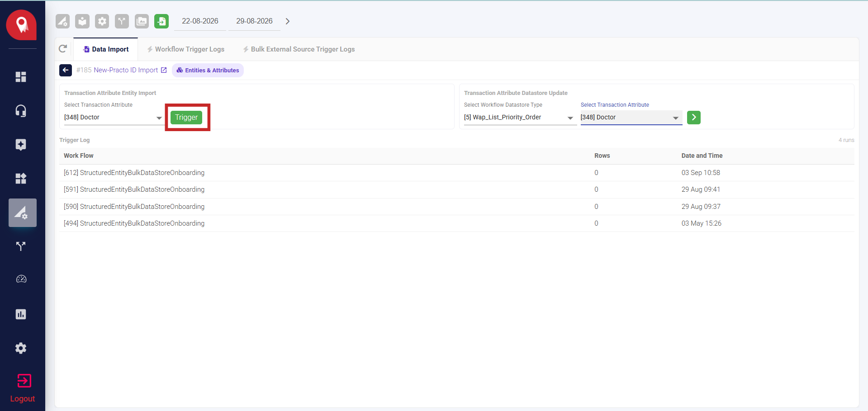Open the bar chart reports icon in sidebar
Screen dimensions: 868x411
21,314
